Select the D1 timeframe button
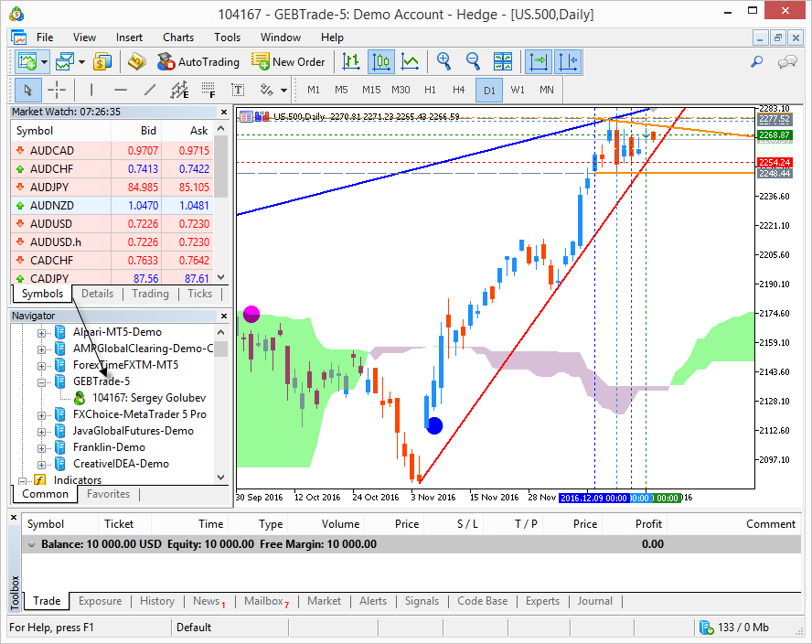812x644 pixels. [x=489, y=91]
